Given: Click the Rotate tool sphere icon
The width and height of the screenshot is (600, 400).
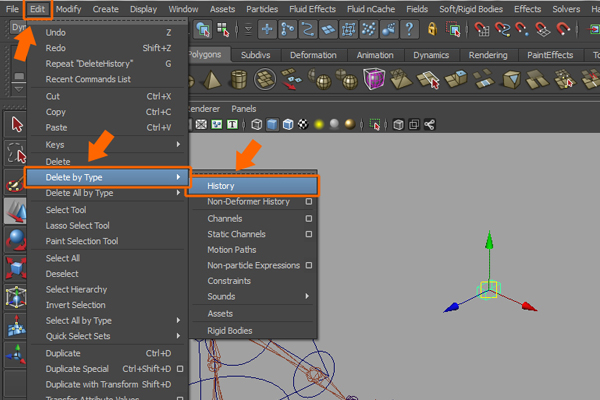Looking at the screenshot, I should click(16, 240).
